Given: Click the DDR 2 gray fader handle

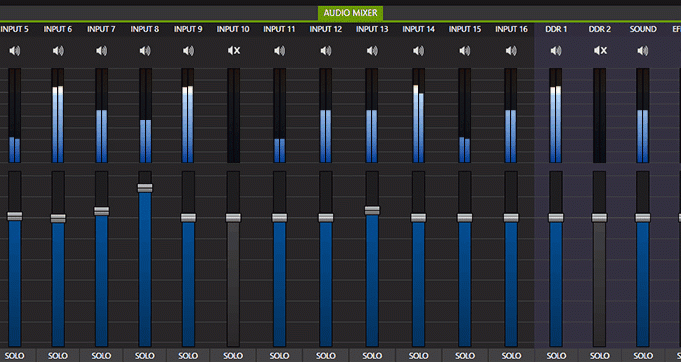Looking at the screenshot, I should (599, 218).
